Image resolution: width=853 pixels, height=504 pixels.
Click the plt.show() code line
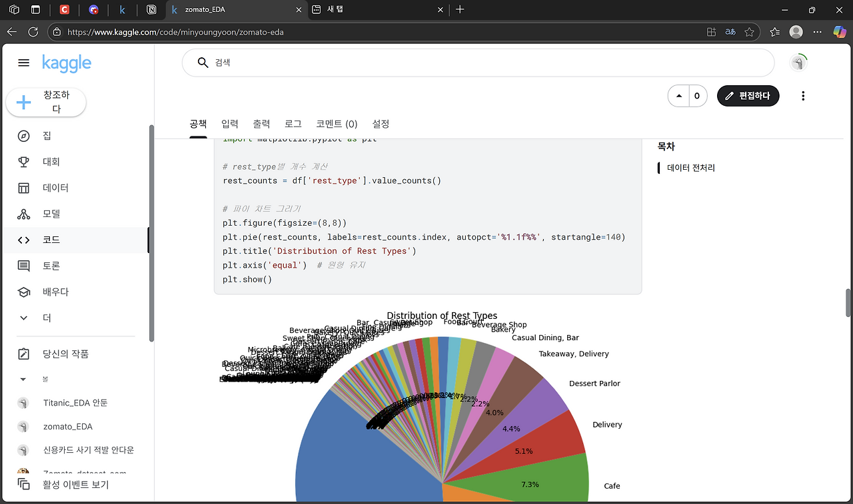coord(247,279)
